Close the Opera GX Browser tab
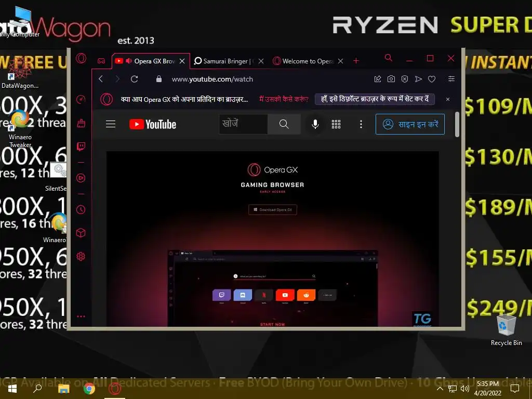Viewport: 532px width, 399px height. click(x=182, y=61)
